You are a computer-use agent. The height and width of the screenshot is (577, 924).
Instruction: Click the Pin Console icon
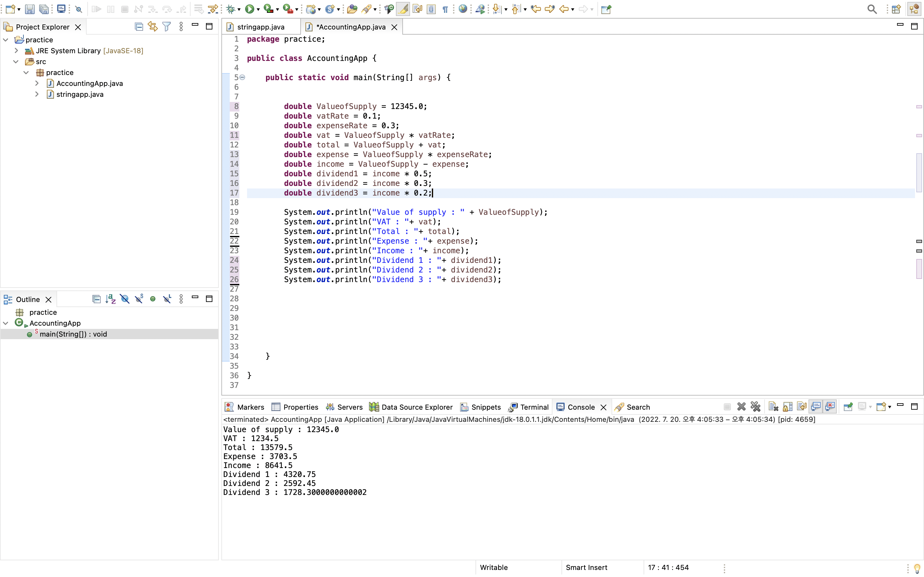pyautogui.click(x=848, y=407)
